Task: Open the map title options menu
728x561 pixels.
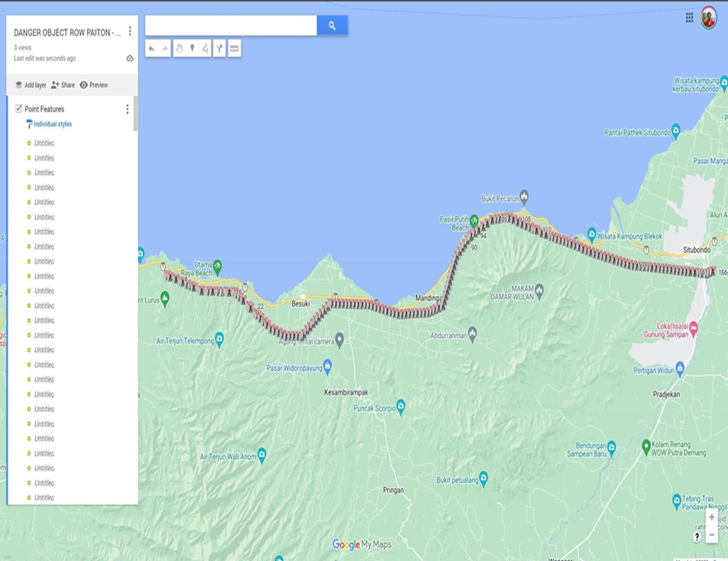Action: pos(130,31)
